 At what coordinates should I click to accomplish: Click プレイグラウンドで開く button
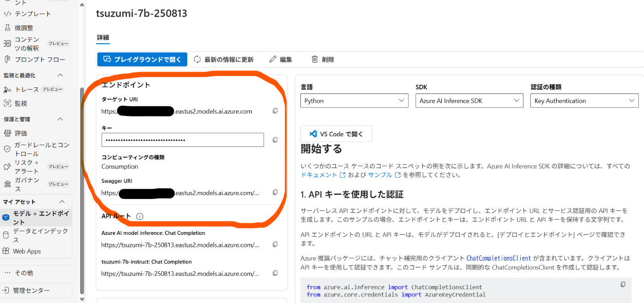[x=142, y=59]
